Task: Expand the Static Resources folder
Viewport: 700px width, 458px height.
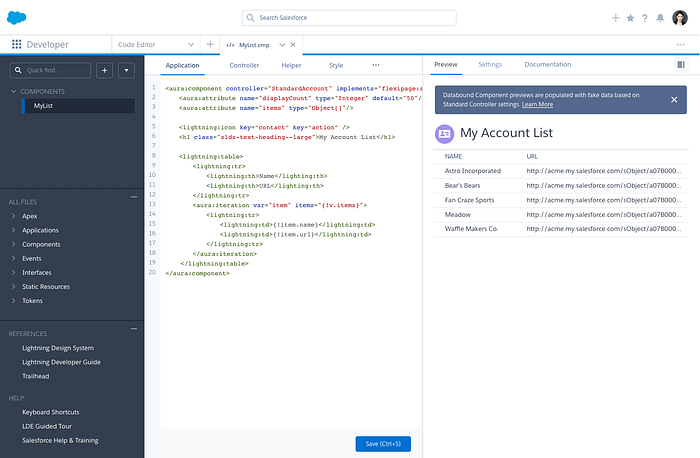Action: [x=12, y=286]
